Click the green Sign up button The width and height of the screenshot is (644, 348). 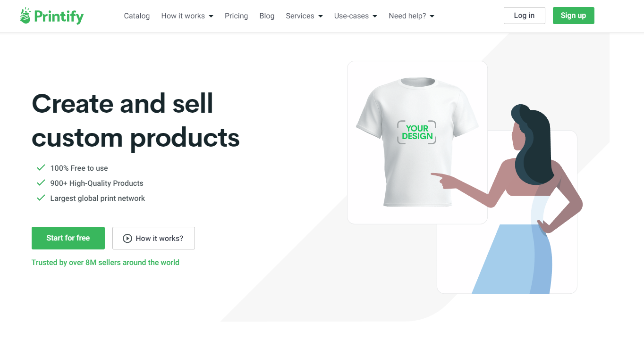(x=573, y=16)
